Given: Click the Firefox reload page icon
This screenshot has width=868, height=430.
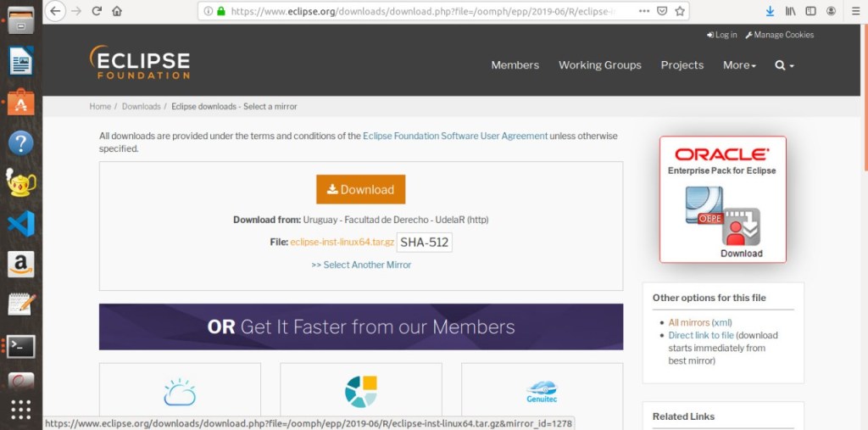Looking at the screenshot, I should 97,11.
